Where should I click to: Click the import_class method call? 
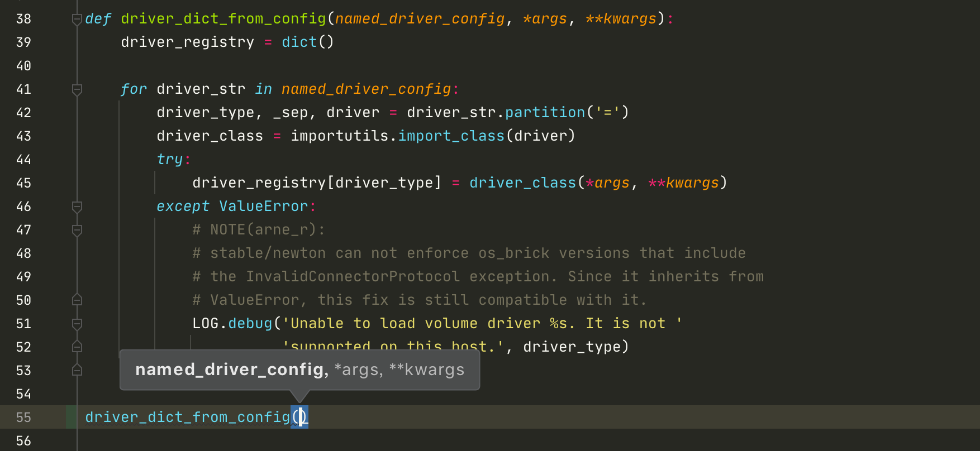click(x=451, y=136)
